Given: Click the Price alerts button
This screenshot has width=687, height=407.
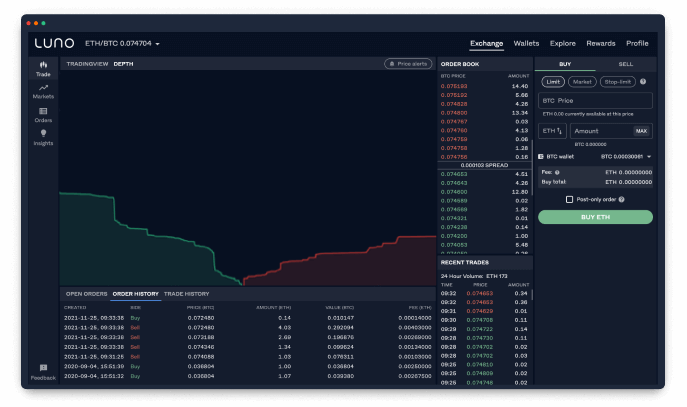Looking at the screenshot, I should click(408, 64).
